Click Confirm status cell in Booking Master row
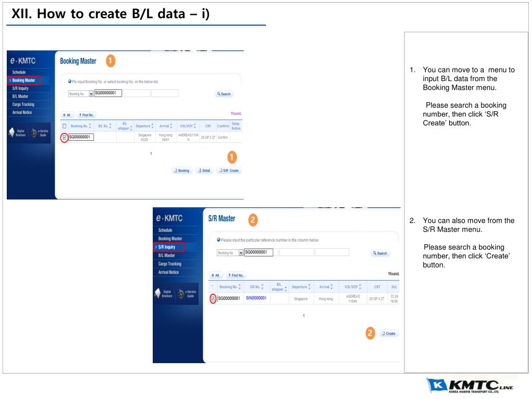 [x=222, y=137]
